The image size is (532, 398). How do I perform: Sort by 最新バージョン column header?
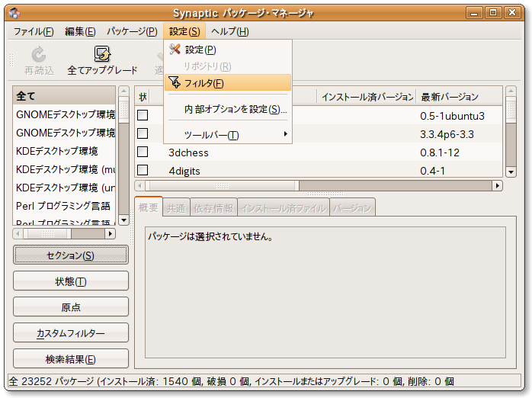(x=460, y=97)
